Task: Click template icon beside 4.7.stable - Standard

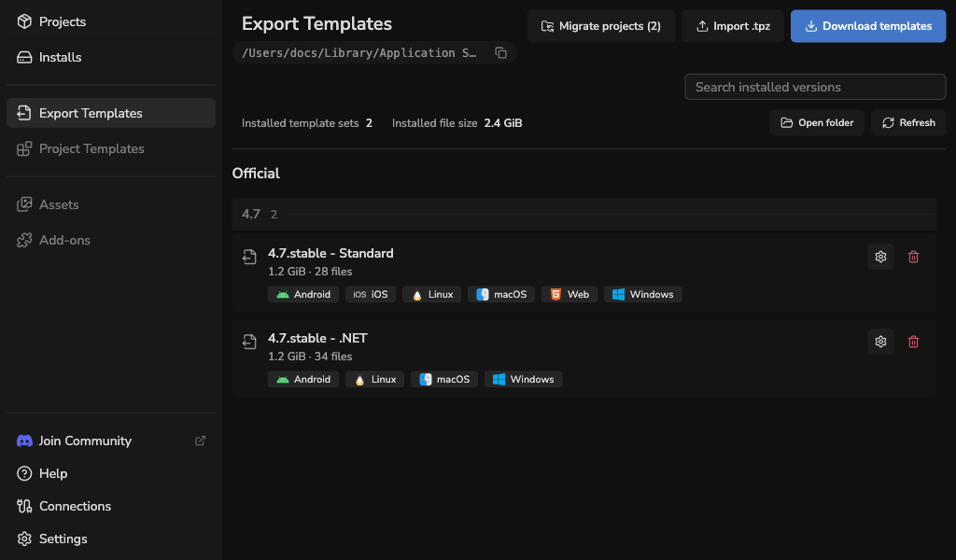Action: coord(249,257)
